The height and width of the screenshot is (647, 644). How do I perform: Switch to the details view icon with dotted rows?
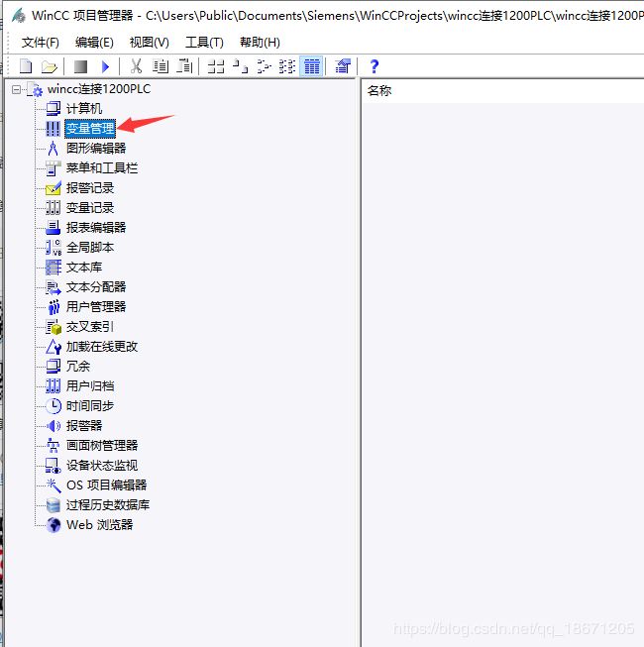click(x=287, y=66)
